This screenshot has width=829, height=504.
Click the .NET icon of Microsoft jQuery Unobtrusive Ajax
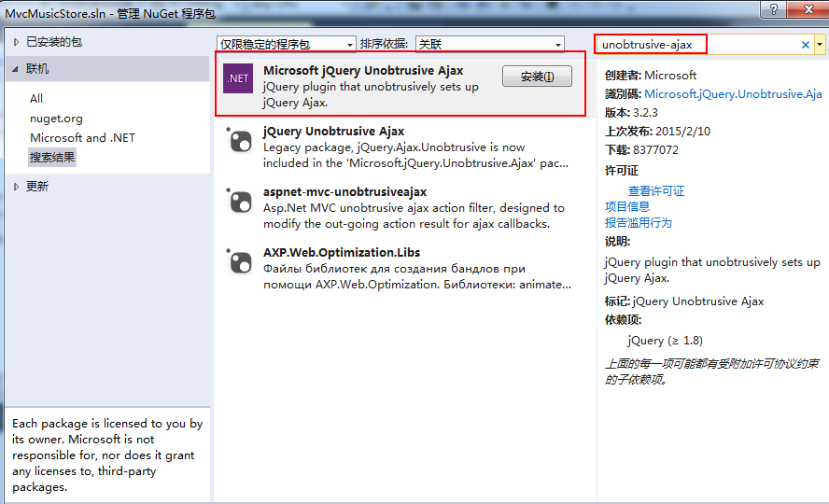tap(238, 78)
